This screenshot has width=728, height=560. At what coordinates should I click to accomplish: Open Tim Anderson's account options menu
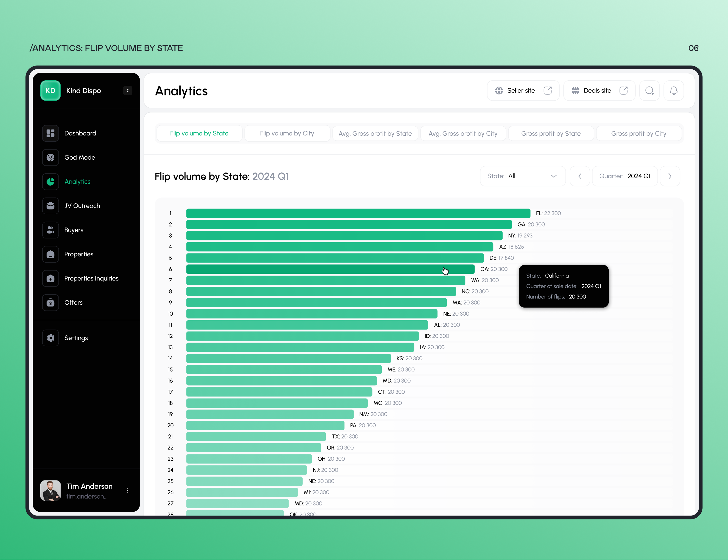tap(128, 490)
